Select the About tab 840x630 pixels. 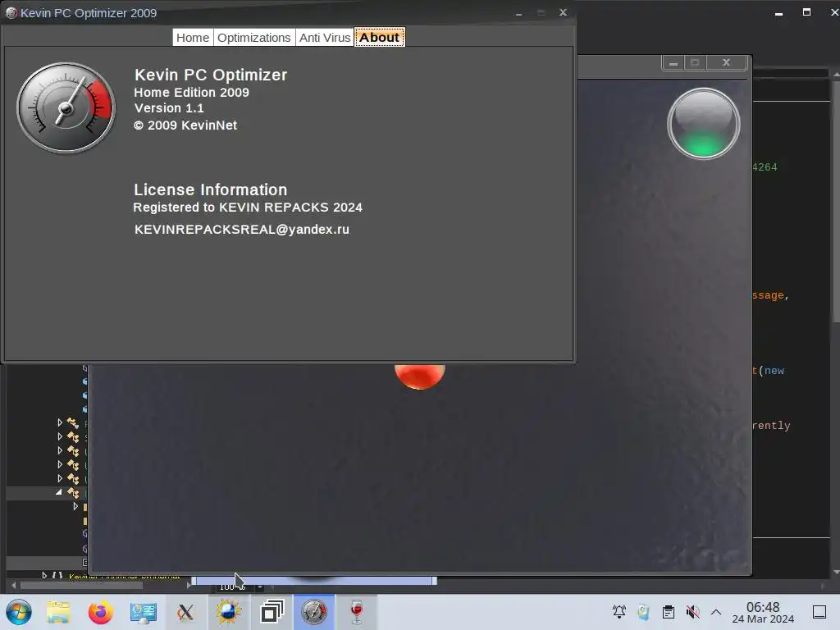tap(379, 38)
